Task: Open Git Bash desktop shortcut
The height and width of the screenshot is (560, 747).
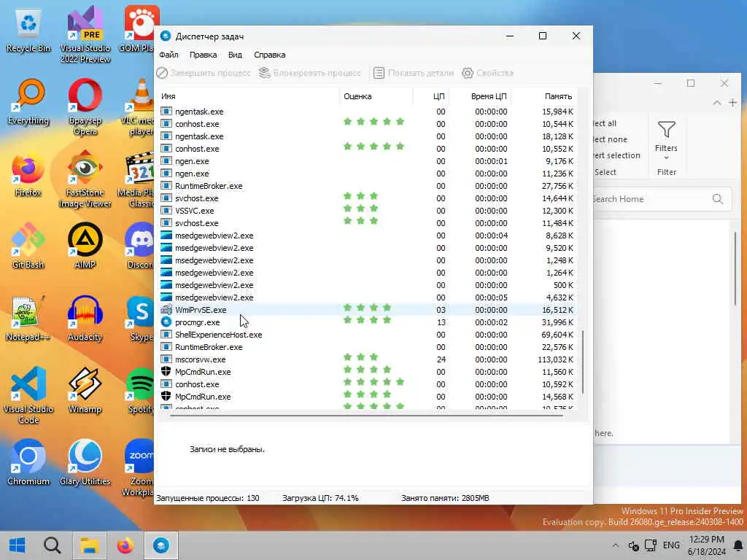Action: tap(28, 246)
